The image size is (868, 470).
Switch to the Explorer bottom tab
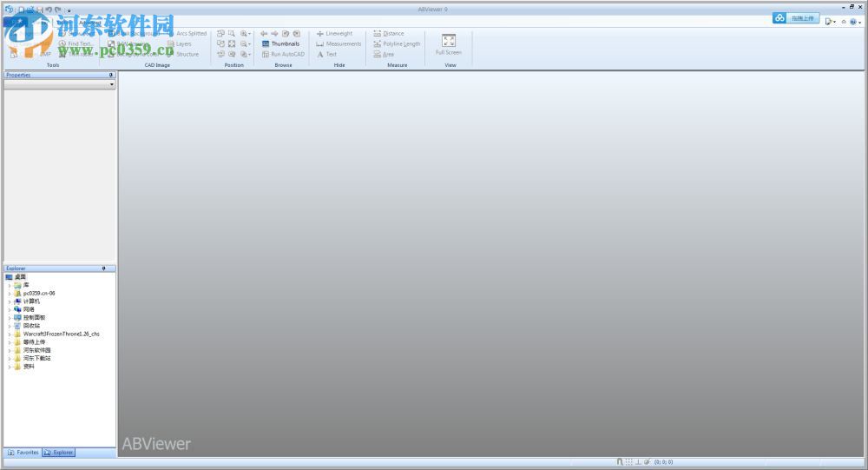coord(58,453)
